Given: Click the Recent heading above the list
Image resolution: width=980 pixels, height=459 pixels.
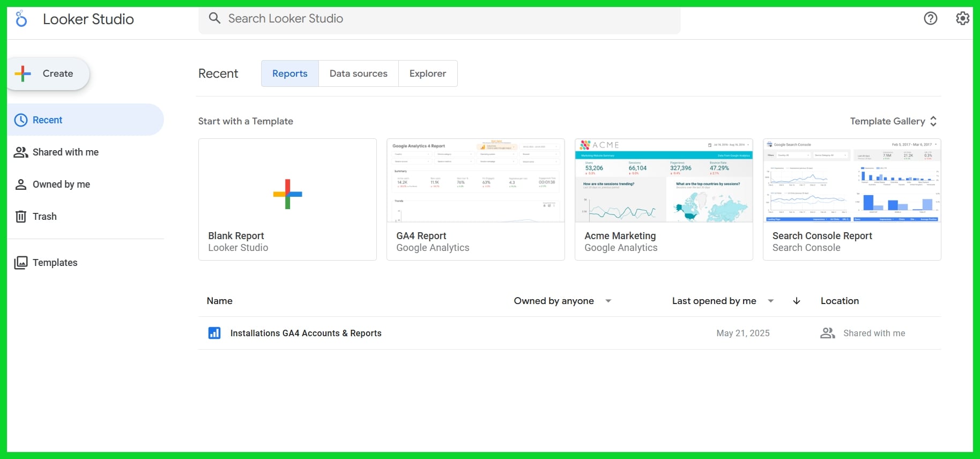Looking at the screenshot, I should coord(218,73).
